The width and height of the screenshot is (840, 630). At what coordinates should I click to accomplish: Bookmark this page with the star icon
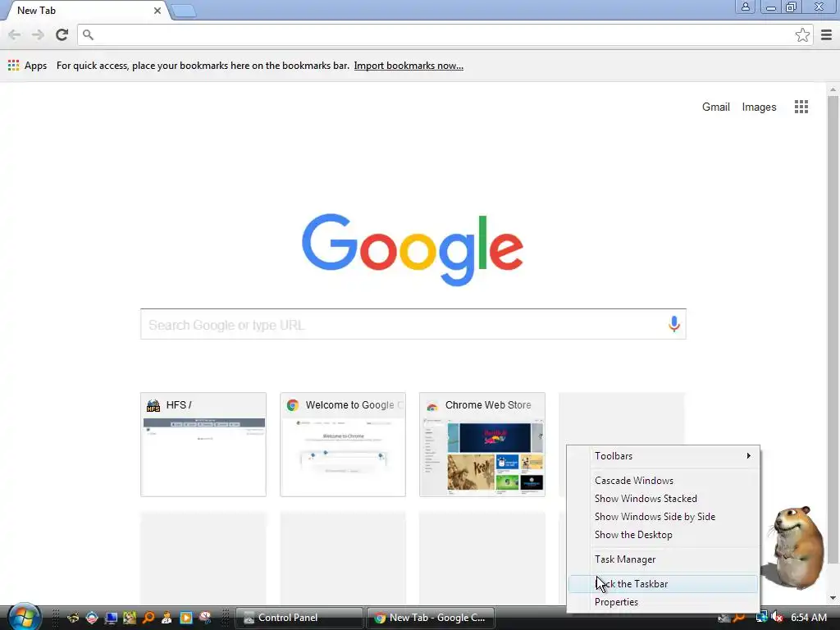(802, 34)
